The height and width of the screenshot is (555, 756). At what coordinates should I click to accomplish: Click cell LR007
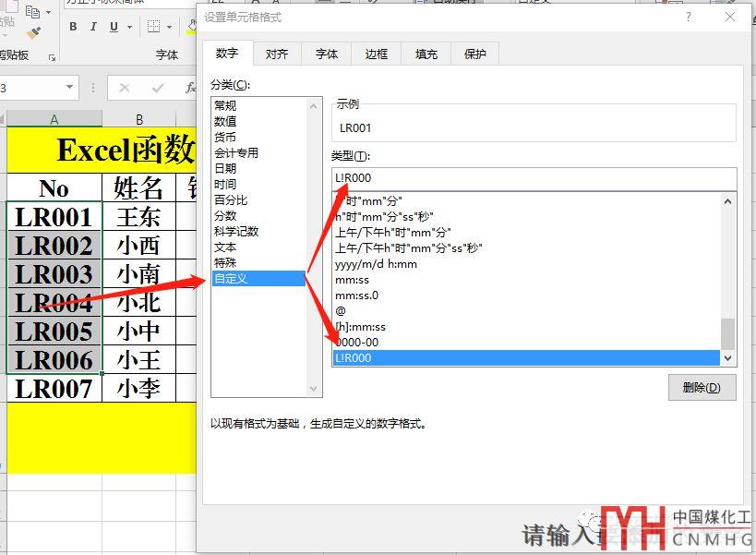(54, 389)
